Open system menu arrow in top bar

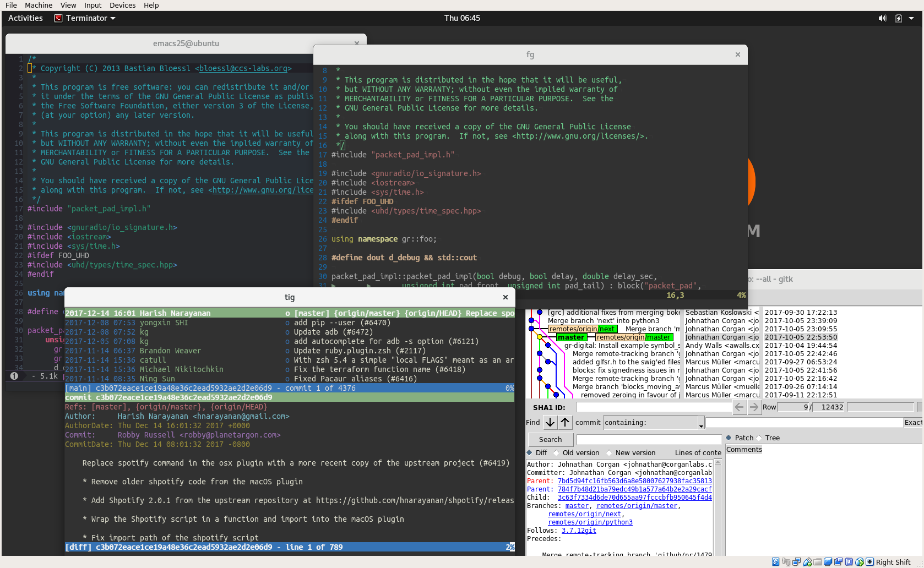pos(911,18)
